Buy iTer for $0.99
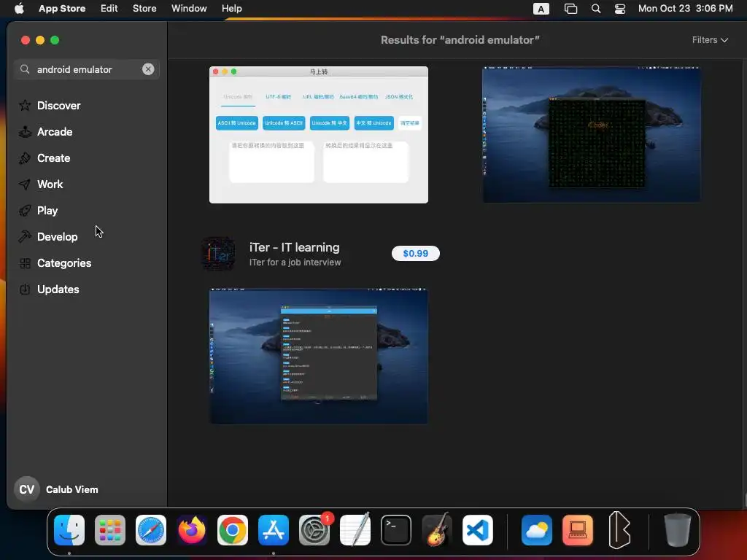 point(415,253)
